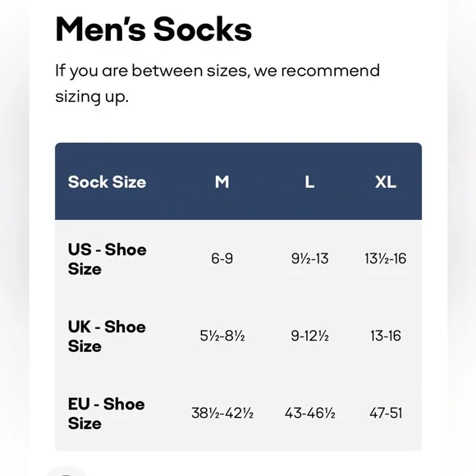476x476 pixels.
Task: Select the M size column header
Action: coord(222,182)
